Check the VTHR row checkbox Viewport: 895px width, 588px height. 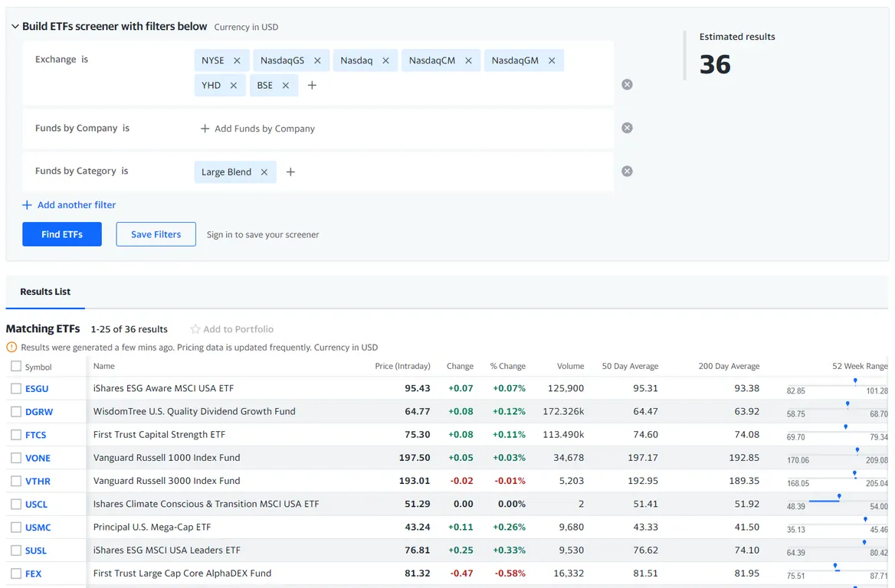(x=16, y=481)
